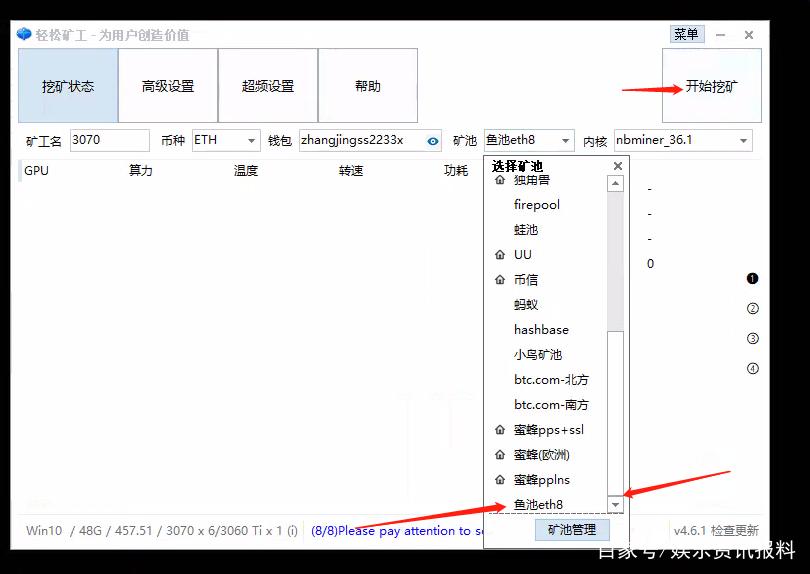Click the 算力 column header
Screen dimensions: 810x574
tap(141, 170)
